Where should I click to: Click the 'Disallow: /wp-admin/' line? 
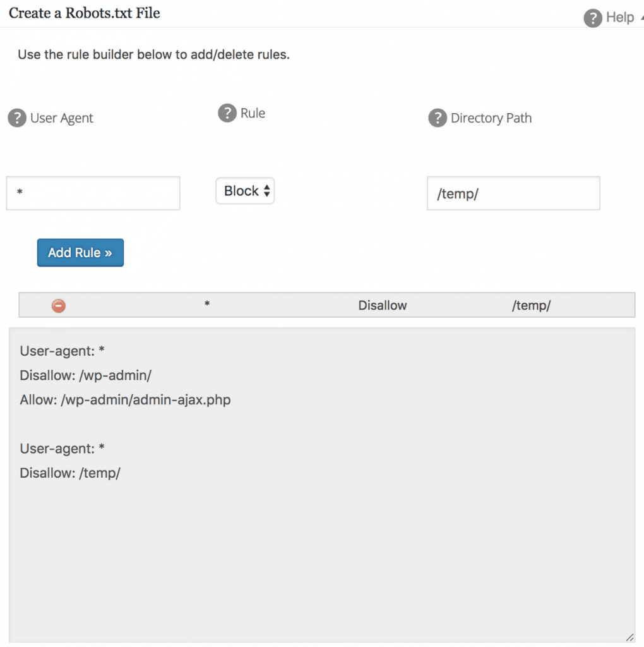86,375
